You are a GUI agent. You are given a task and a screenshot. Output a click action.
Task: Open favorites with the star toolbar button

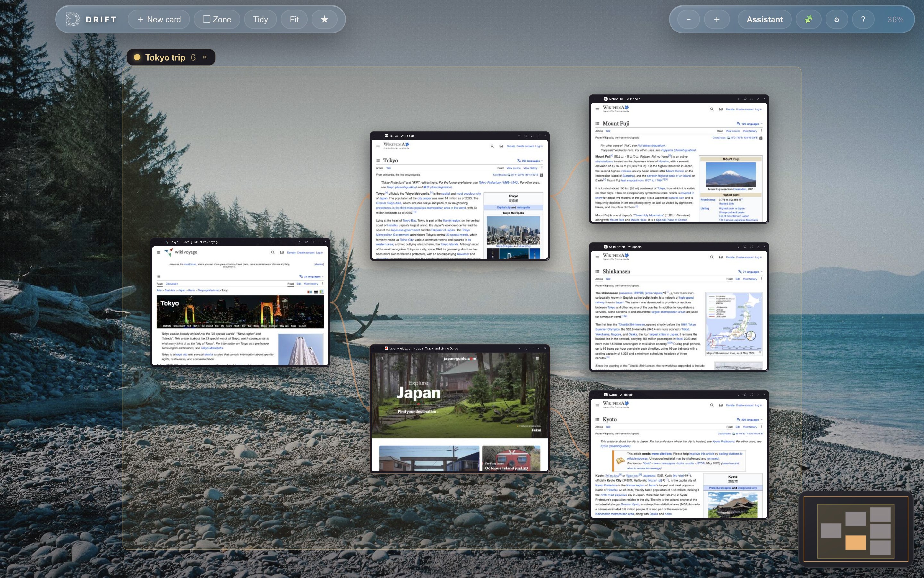point(324,20)
